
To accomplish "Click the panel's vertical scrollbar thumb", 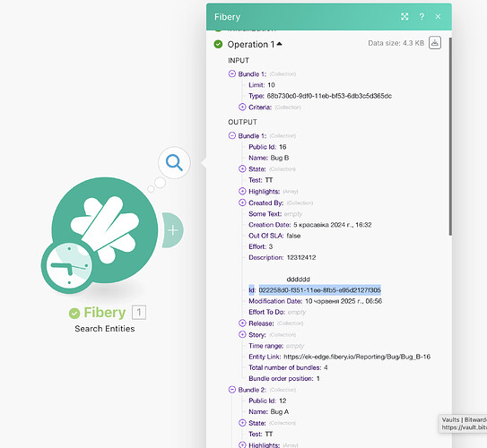I will [450, 136].
